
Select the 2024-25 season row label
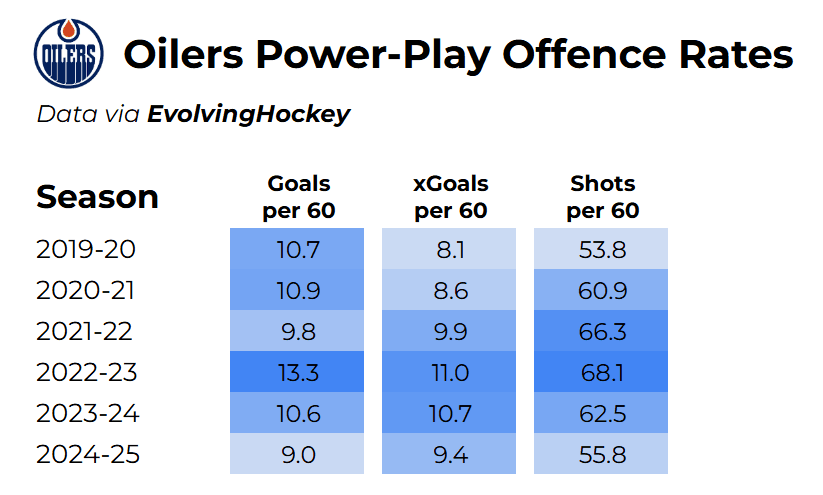[x=85, y=454]
